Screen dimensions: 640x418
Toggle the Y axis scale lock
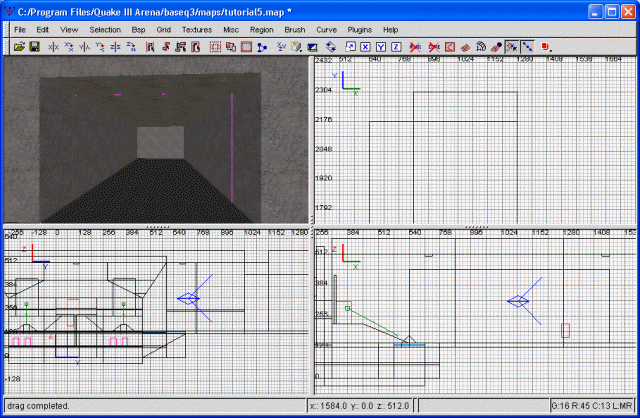click(x=381, y=47)
